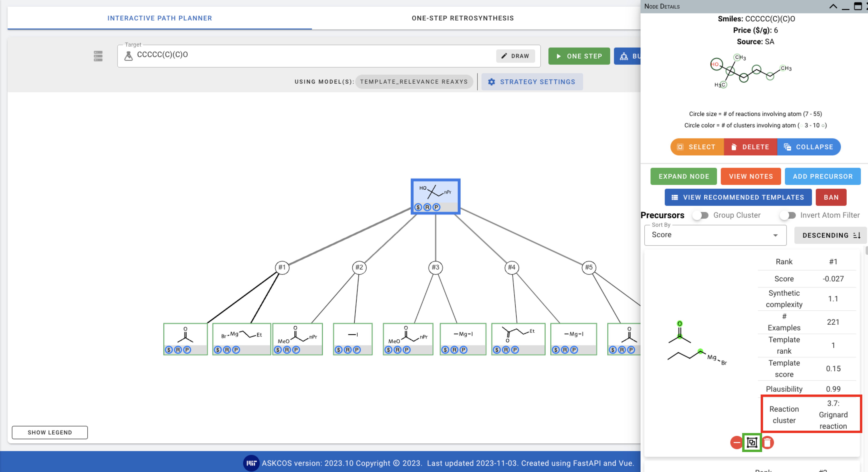Click the P badge on the Br-Mg-Et node
The height and width of the screenshot is (472, 868).
[x=236, y=350]
